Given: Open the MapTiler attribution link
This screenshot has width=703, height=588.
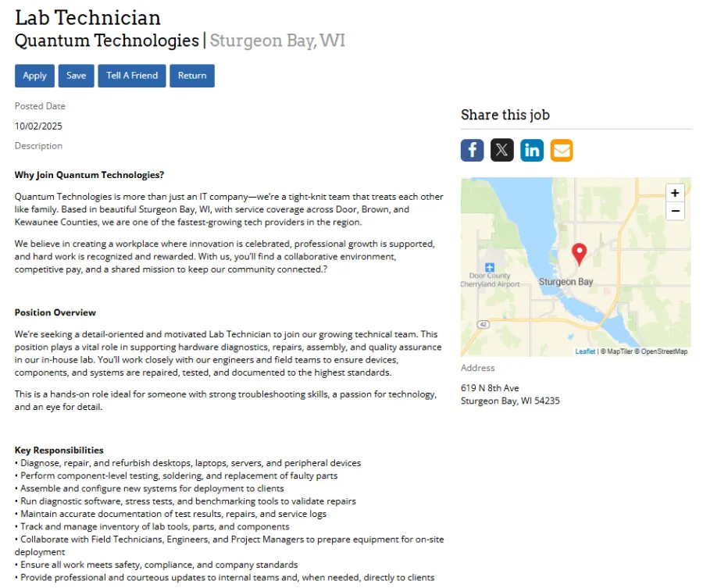Looking at the screenshot, I should 619,351.
